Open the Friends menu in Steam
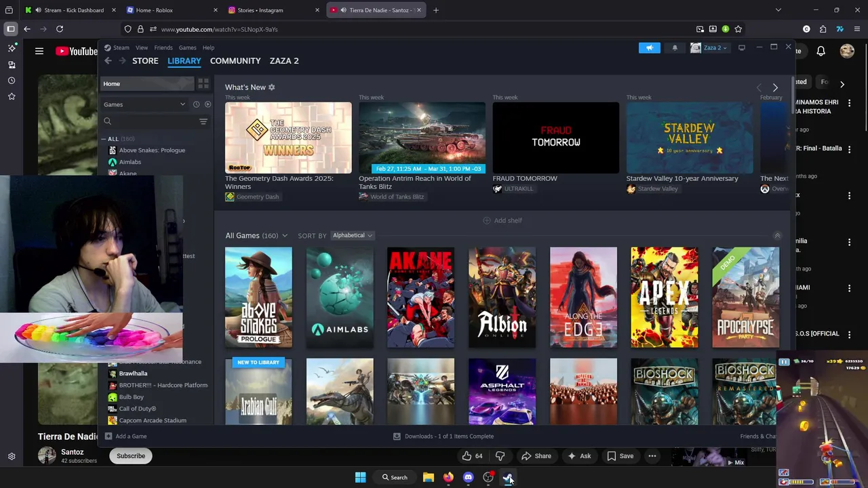This screenshot has height=488, width=868. (163, 47)
